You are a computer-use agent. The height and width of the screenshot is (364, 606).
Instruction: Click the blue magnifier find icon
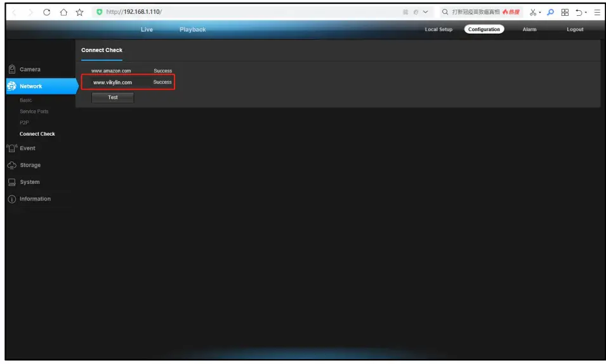click(x=550, y=12)
